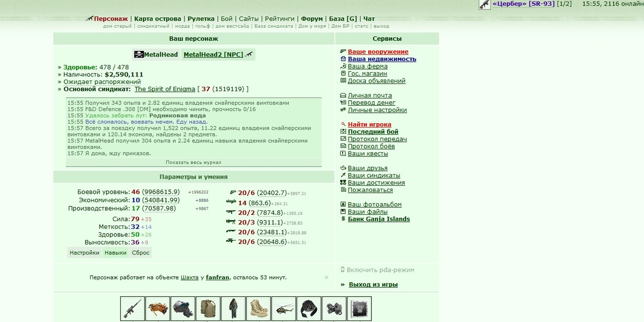This screenshot has height=322, width=644.
Task: Open Перевод денег link
Action: point(371,103)
